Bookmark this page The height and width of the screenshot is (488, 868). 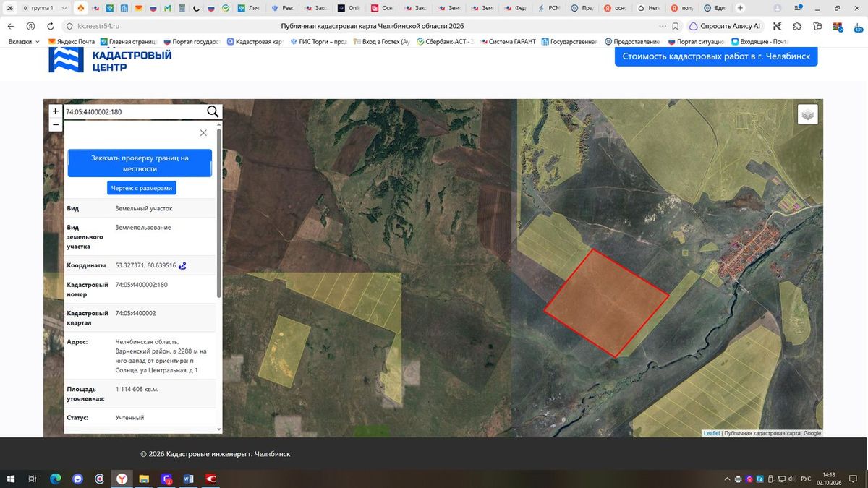[x=676, y=26]
